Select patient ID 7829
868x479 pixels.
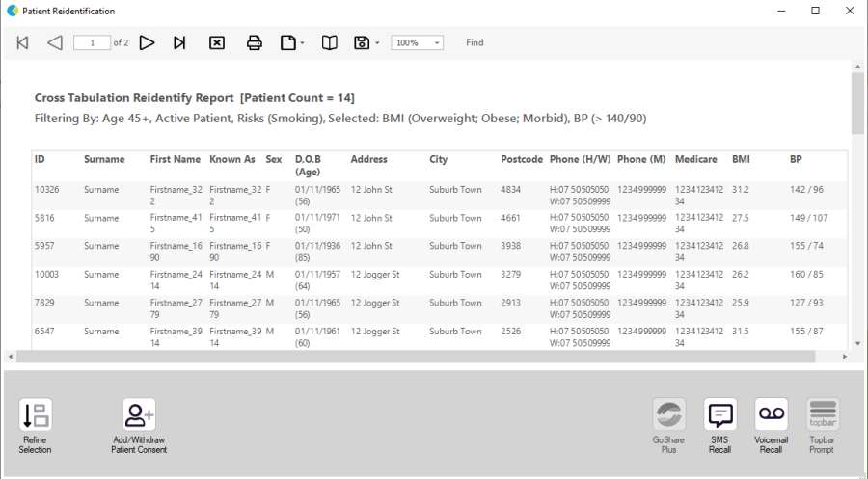coord(44,303)
